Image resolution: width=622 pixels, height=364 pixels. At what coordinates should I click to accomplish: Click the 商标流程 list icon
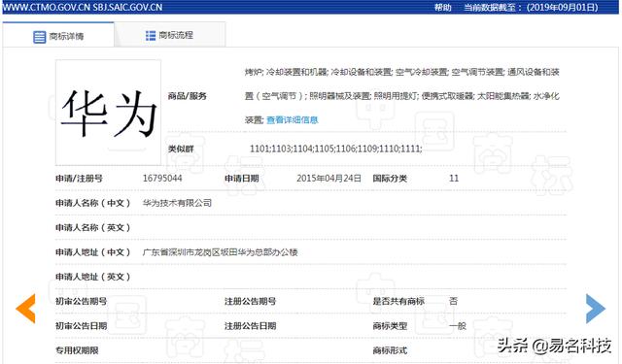tap(151, 36)
